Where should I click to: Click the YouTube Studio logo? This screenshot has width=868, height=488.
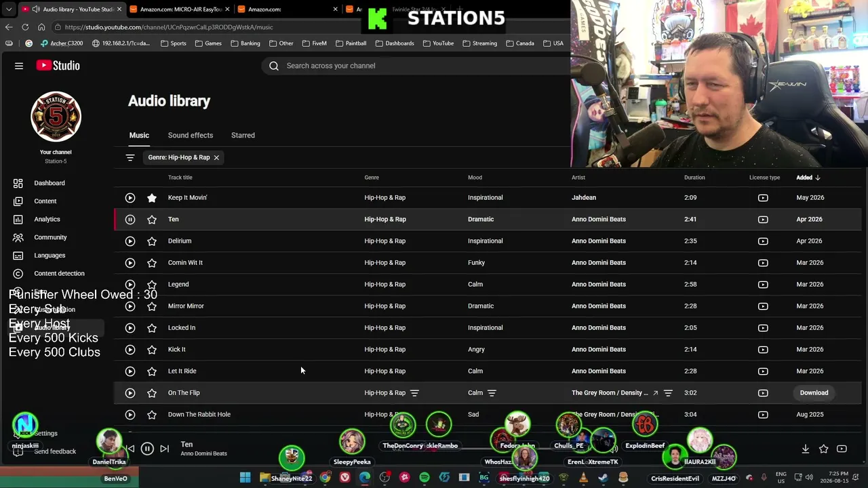[x=58, y=66]
